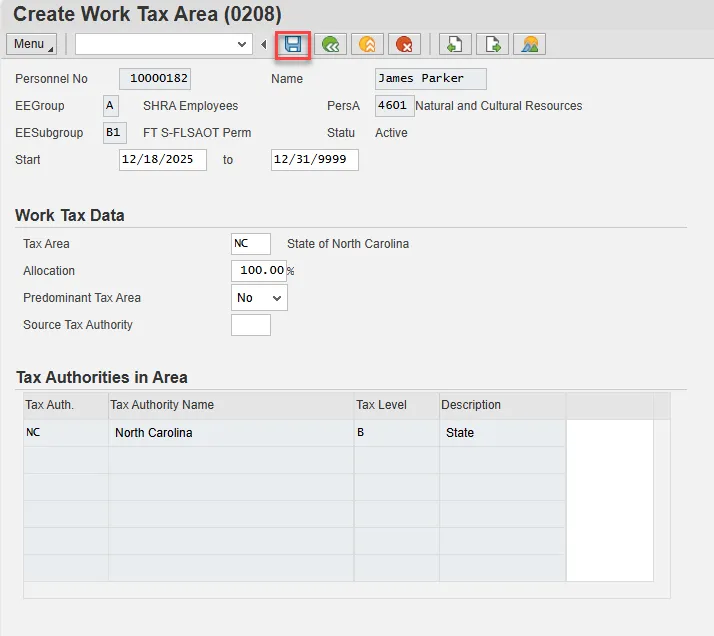The image size is (714, 636).
Task: Expand the command field dropdown
Action: [x=242, y=44]
